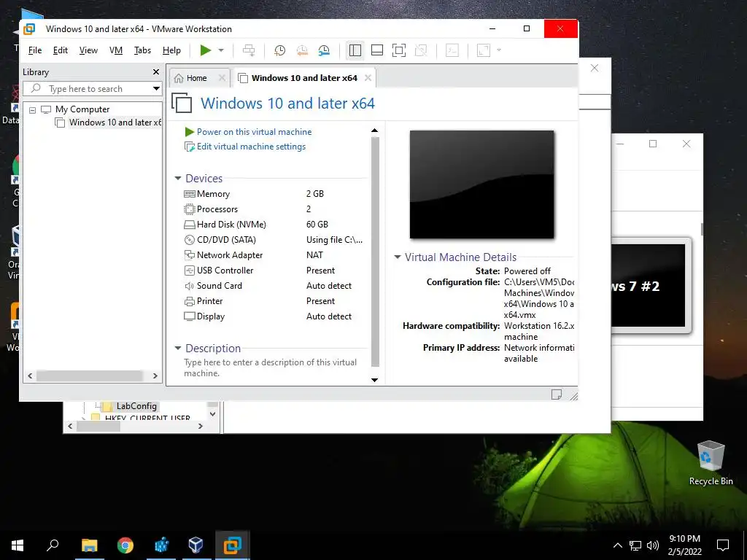
Task: Enter full screen mode icon
Action: click(x=399, y=50)
